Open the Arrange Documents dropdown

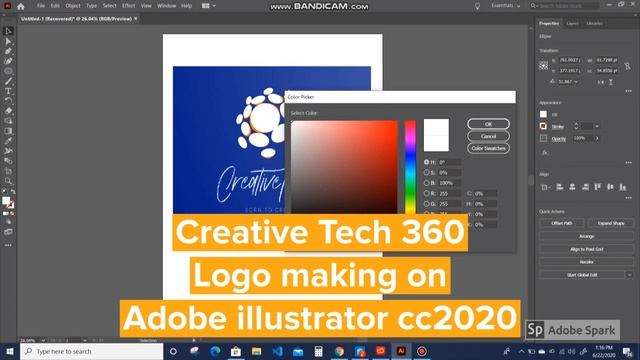click(x=209, y=6)
